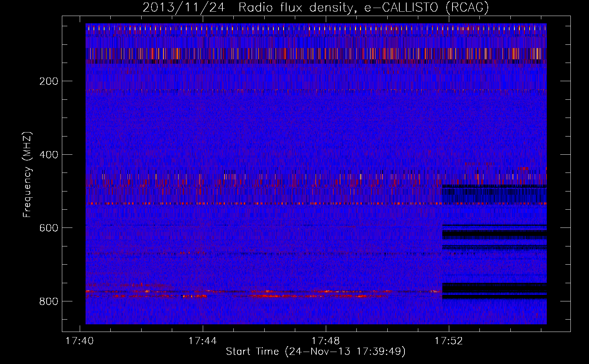The image size is (589, 364).
Task: Click the 17:48 time tick label
Action: tap(325, 341)
